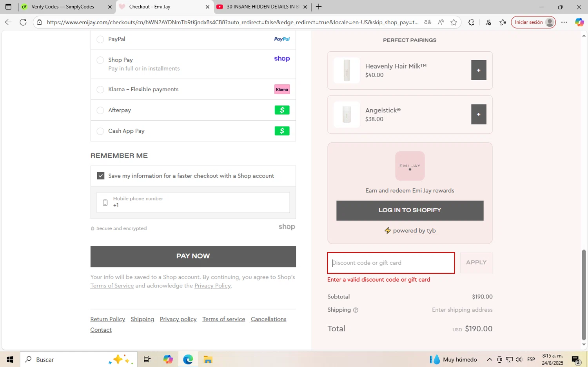Viewport: 588px width, 367px height.
Task: Refresh the current page
Action: pos(23,22)
